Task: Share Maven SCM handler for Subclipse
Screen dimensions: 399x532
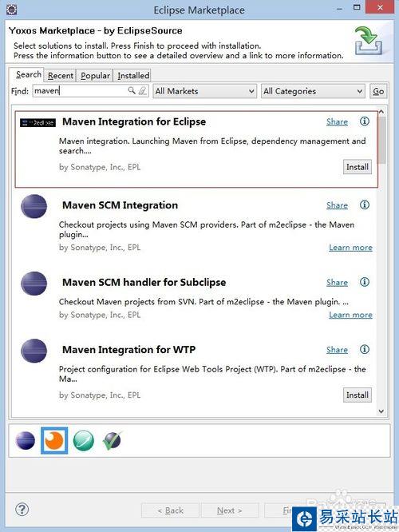Action: tap(337, 282)
